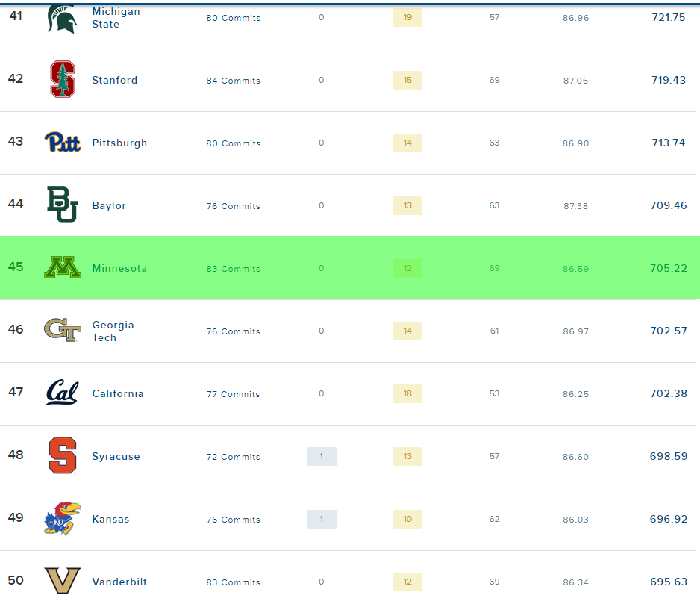The image size is (700, 598).
Task: Open California's 77 Commits link
Action: click(x=234, y=394)
